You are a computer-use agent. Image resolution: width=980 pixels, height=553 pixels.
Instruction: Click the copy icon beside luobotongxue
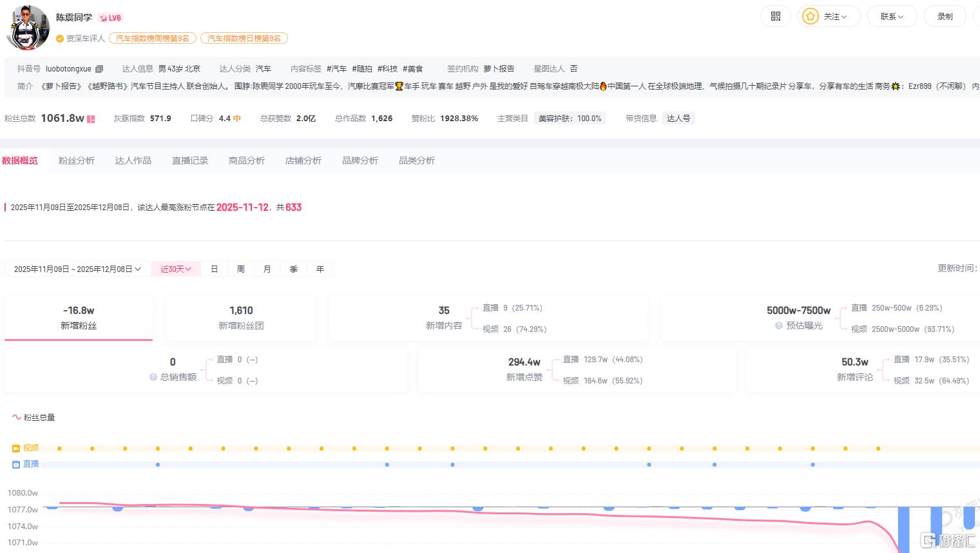99,69
